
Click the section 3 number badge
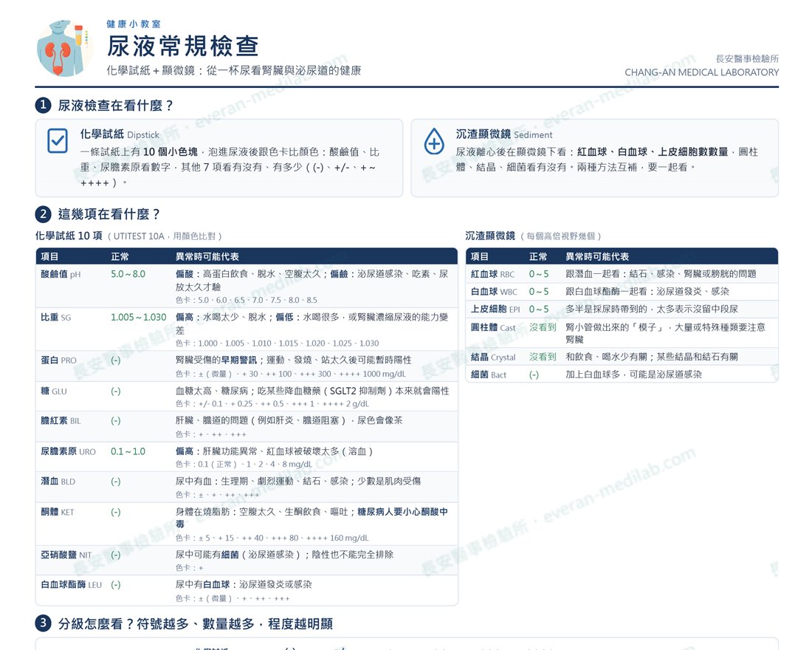[43, 623]
